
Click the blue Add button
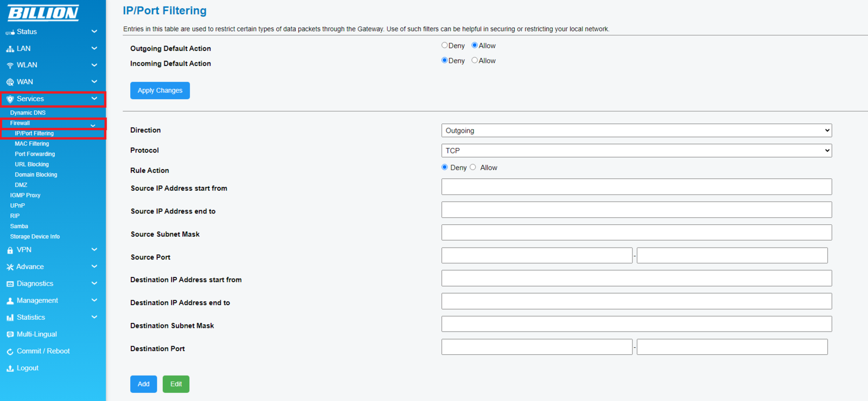coord(143,384)
